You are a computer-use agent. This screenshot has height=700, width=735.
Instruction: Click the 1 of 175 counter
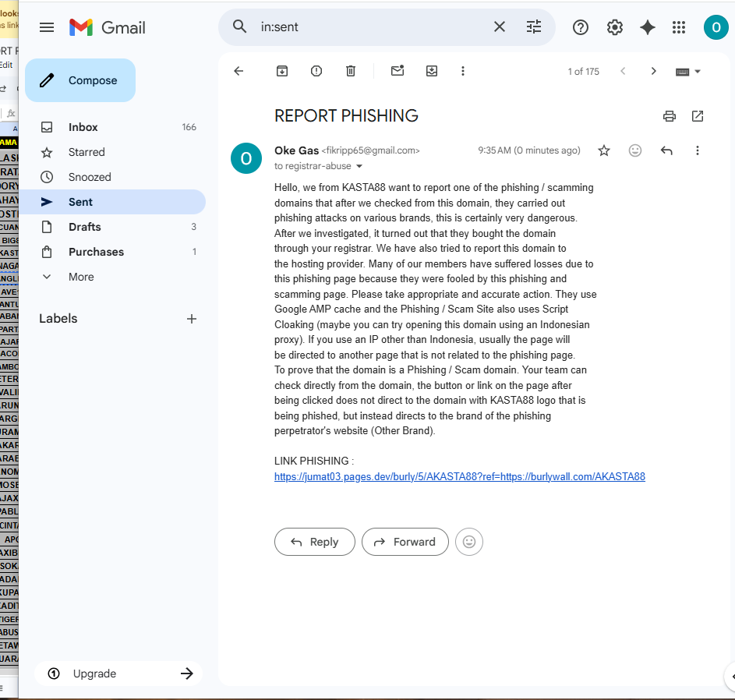tap(583, 72)
